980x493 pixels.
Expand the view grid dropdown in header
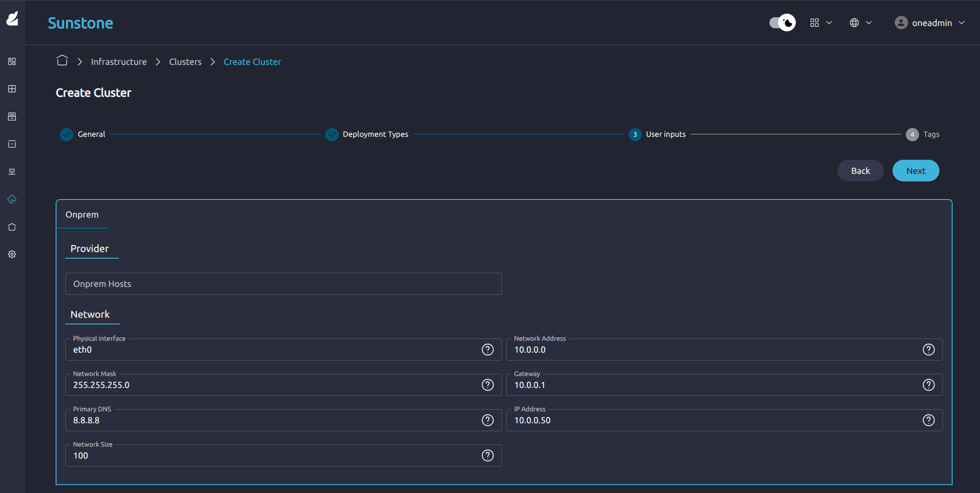(x=821, y=23)
